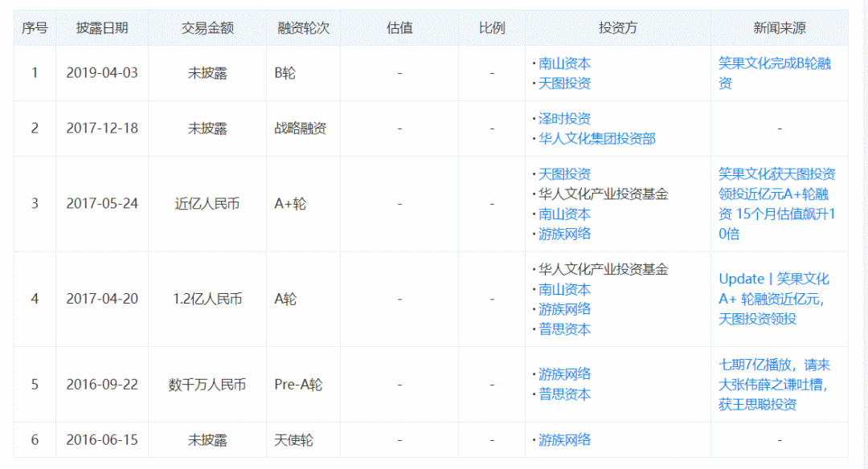Click the 序号 column header
This screenshot has height=469, width=868.
pyautogui.click(x=35, y=28)
